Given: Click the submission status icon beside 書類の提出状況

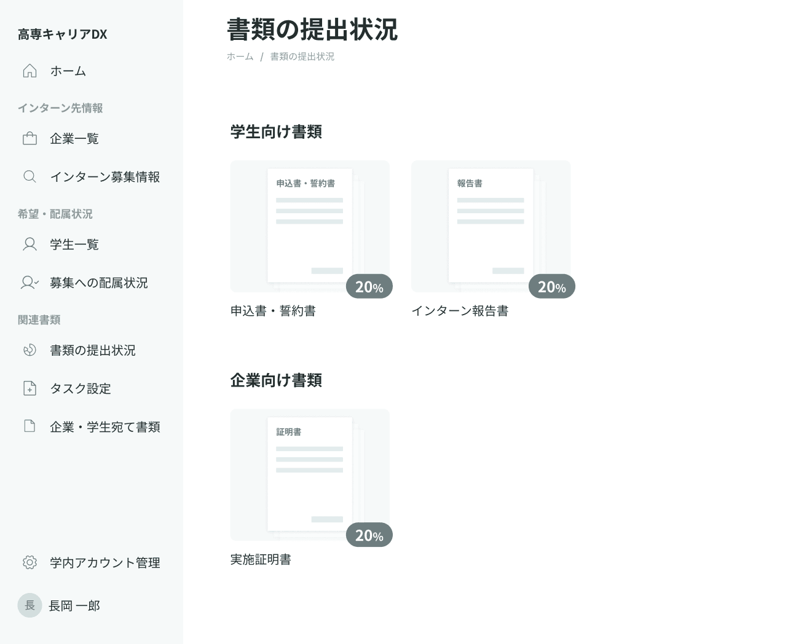Looking at the screenshot, I should [x=29, y=350].
